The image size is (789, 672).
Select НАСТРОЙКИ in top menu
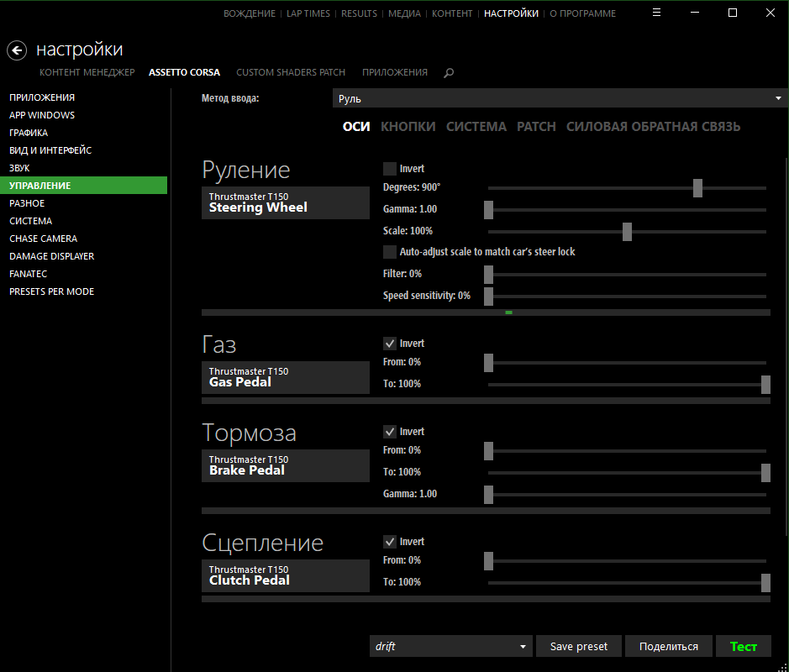click(x=511, y=13)
